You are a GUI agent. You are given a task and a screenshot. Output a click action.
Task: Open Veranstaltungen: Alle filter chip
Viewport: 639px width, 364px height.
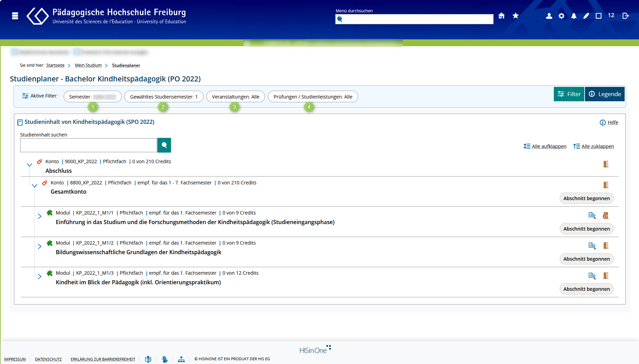pyautogui.click(x=236, y=97)
